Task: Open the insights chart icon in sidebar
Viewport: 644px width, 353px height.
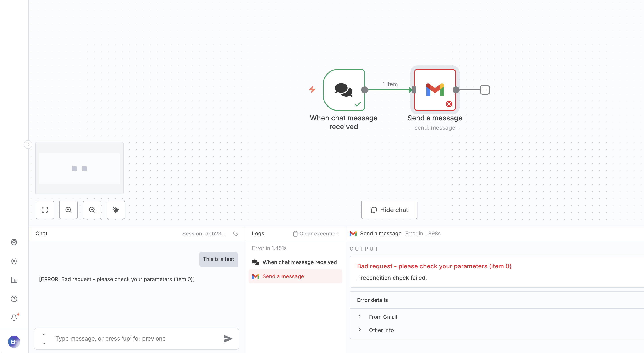Action: (x=14, y=280)
